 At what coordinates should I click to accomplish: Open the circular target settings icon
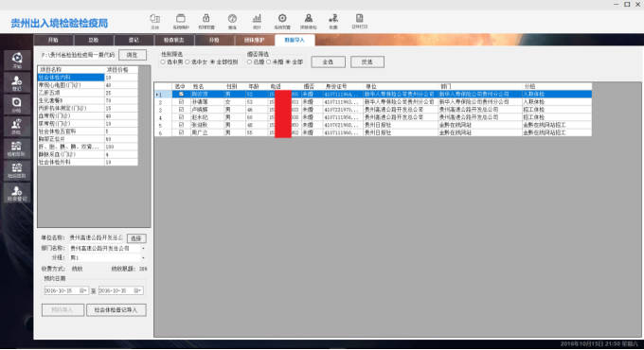click(282, 21)
